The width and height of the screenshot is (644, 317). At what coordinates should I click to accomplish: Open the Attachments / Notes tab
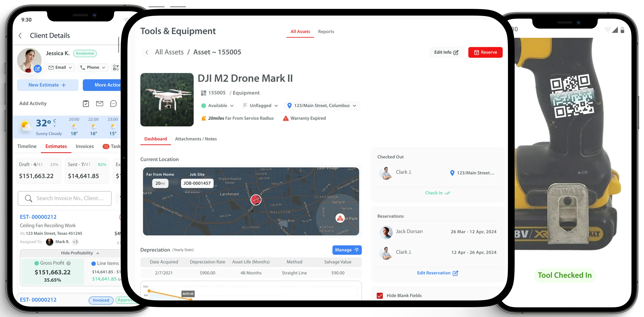click(196, 139)
